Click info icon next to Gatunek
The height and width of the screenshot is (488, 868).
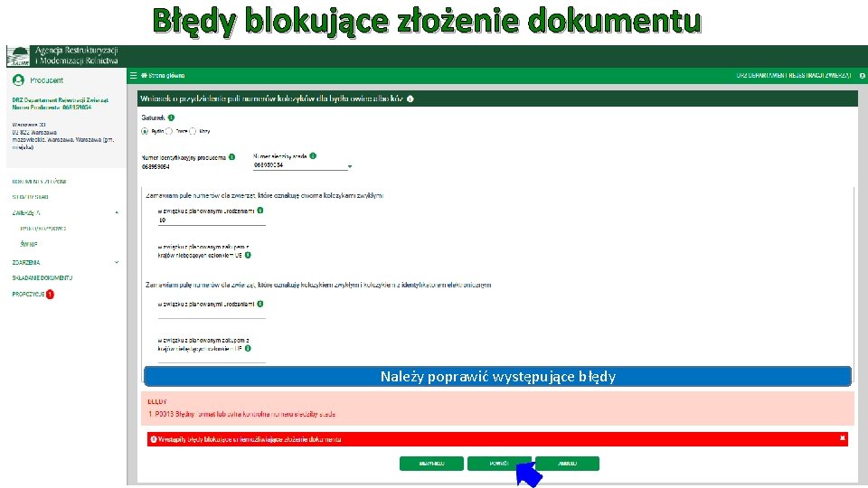[171, 117]
